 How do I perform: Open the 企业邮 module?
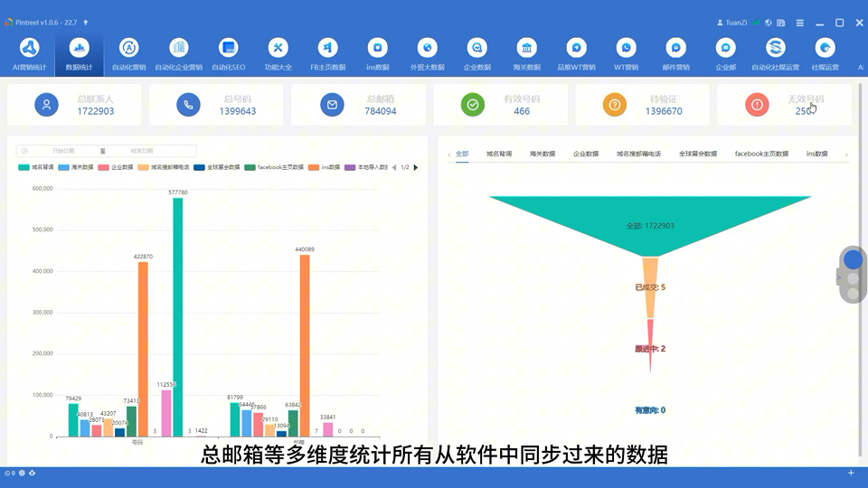click(x=726, y=53)
